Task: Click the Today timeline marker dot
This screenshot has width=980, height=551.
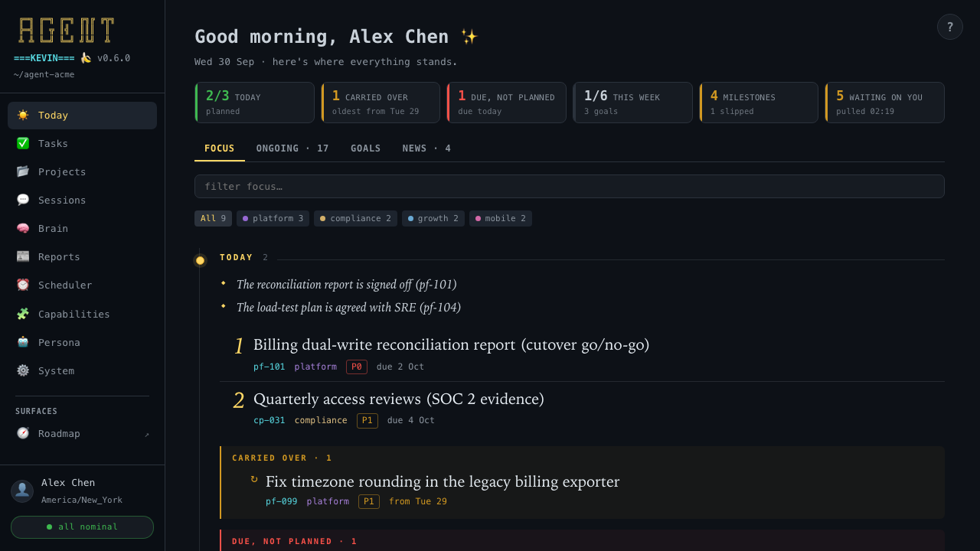Action: coord(200,260)
